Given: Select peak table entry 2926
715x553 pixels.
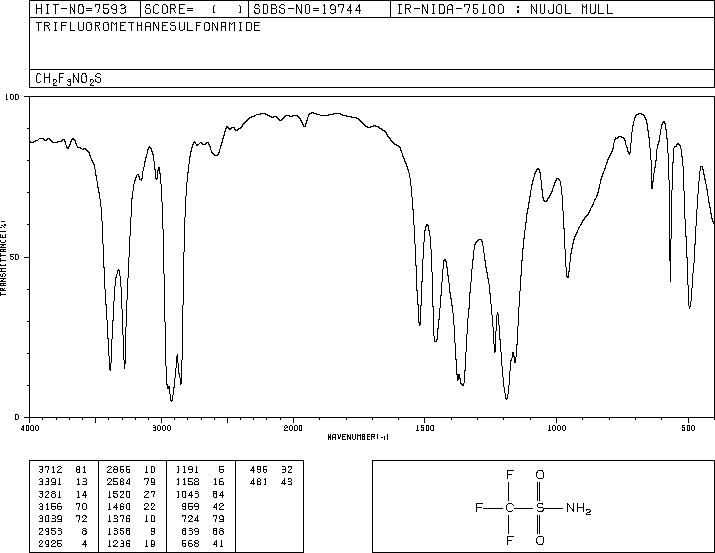Looking at the screenshot, I should click(x=50, y=543).
